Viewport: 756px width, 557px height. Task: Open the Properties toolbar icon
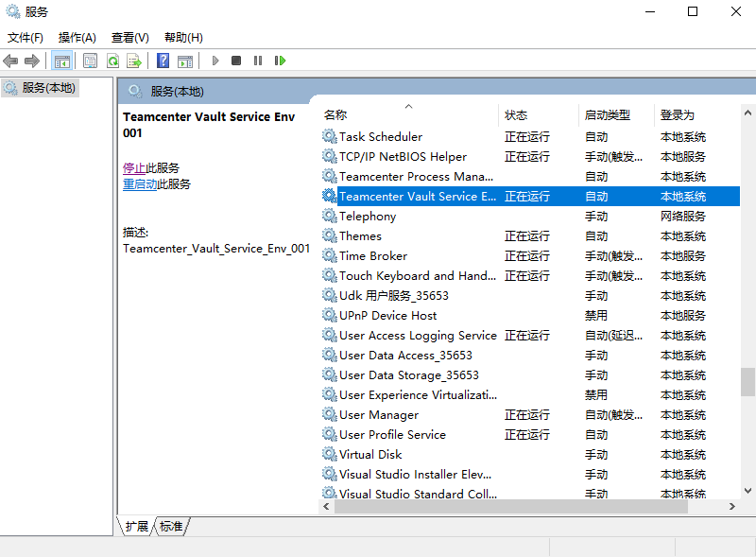coord(90,61)
